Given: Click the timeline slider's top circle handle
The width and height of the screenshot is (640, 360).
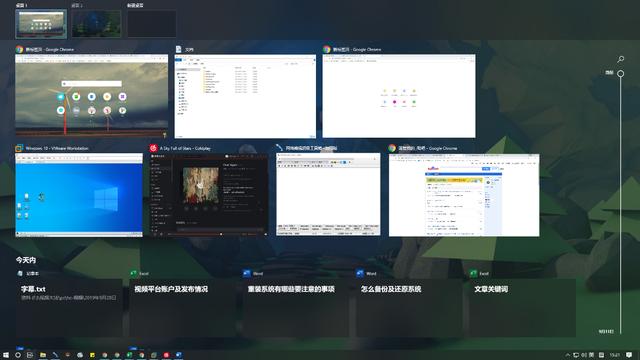Looking at the screenshot, I should tap(620, 73).
